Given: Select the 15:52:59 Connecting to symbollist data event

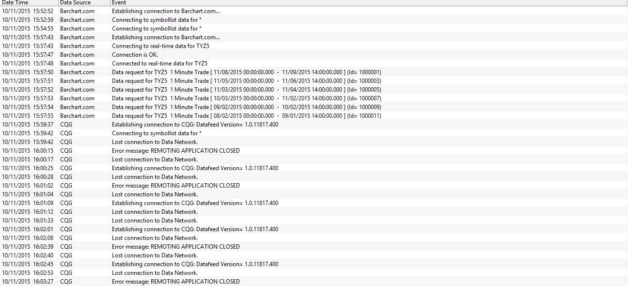Looking at the screenshot, I should click(x=157, y=20).
